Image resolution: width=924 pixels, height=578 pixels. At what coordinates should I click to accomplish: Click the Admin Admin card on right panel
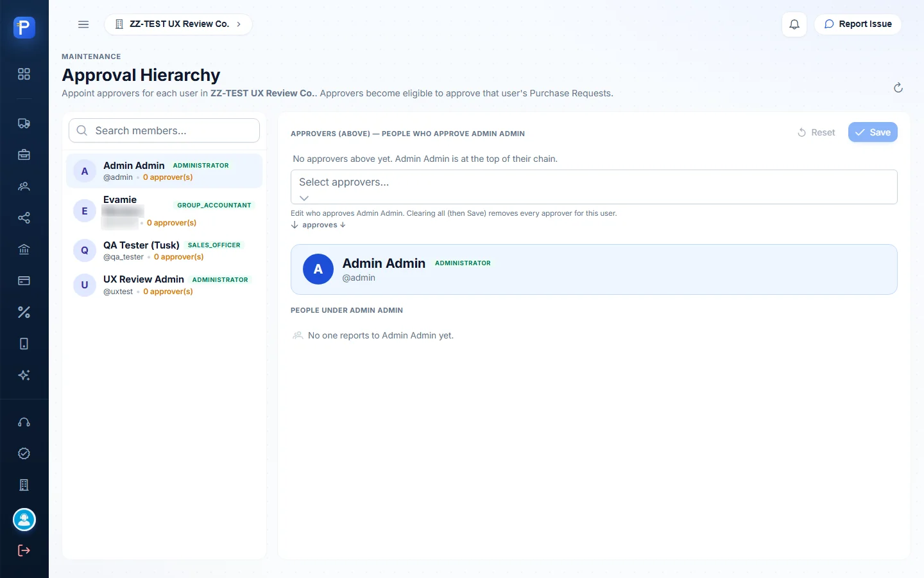click(594, 269)
